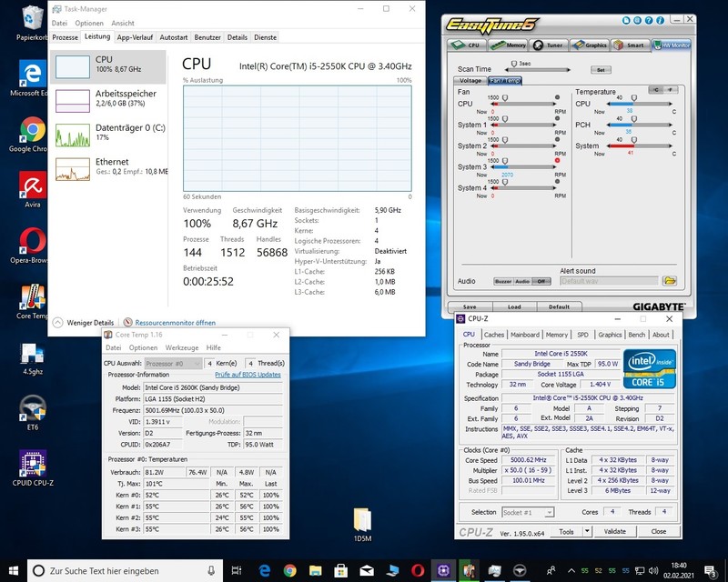Click the Close button in CPU-Z
Screen dimensions: 728x582
tap(658, 531)
